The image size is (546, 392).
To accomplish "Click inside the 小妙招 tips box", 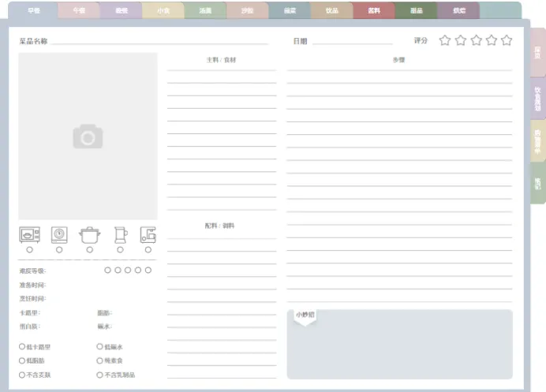I will coord(400,345).
